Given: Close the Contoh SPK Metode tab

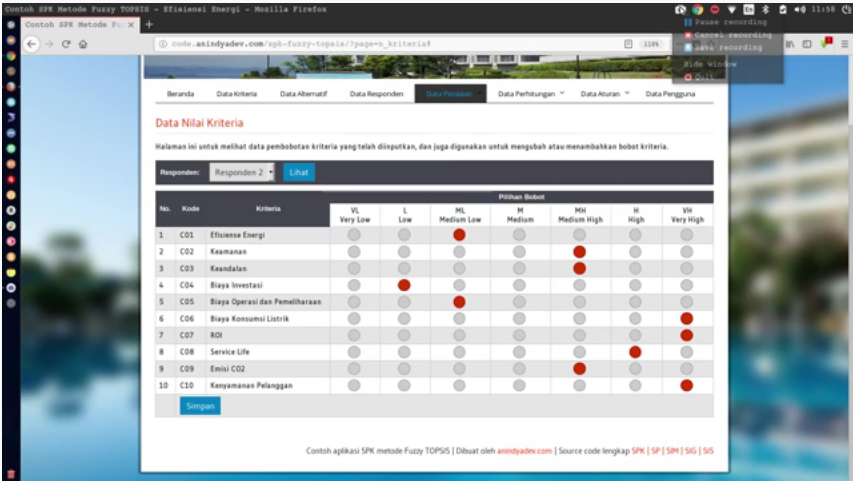Looking at the screenshot, I should [x=132, y=24].
